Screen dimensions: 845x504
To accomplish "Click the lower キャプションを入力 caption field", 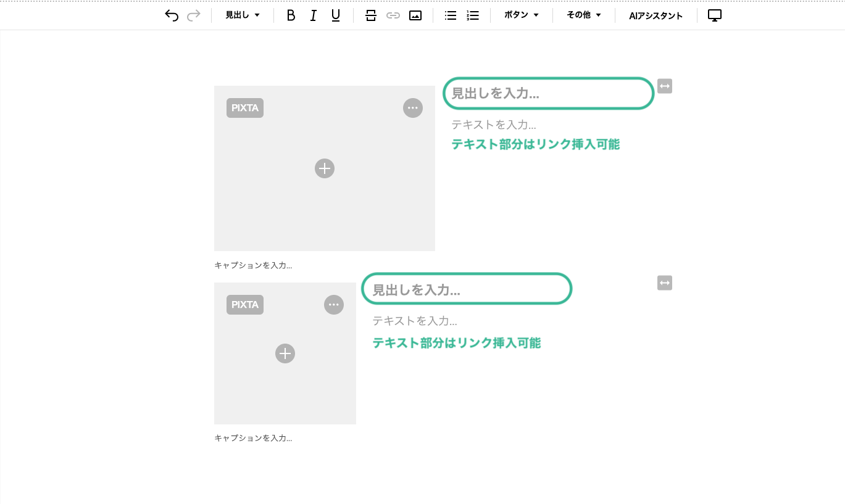I will click(253, 438).
